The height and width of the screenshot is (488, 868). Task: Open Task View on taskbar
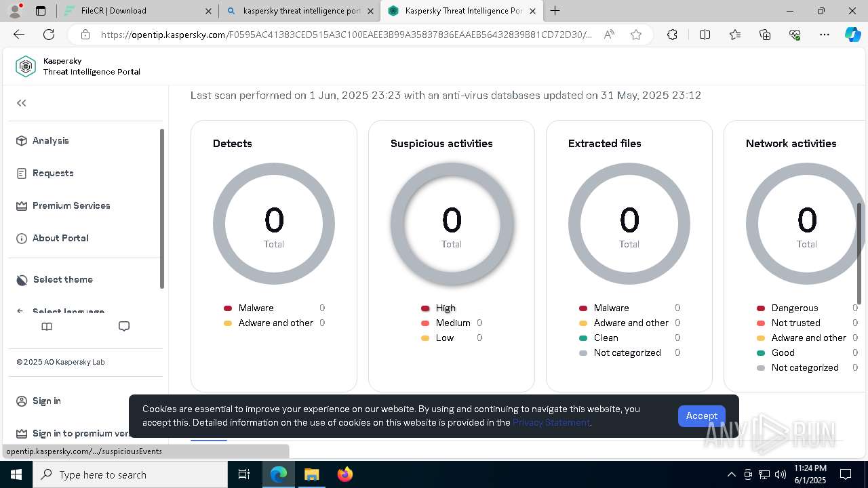244,474
